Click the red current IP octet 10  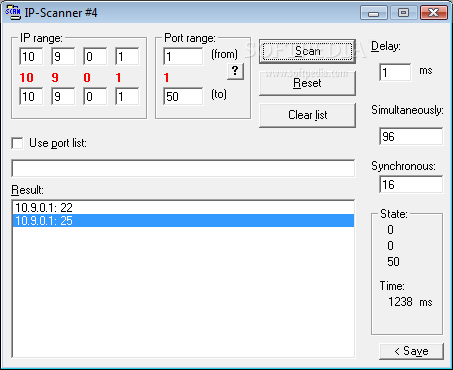26,78
